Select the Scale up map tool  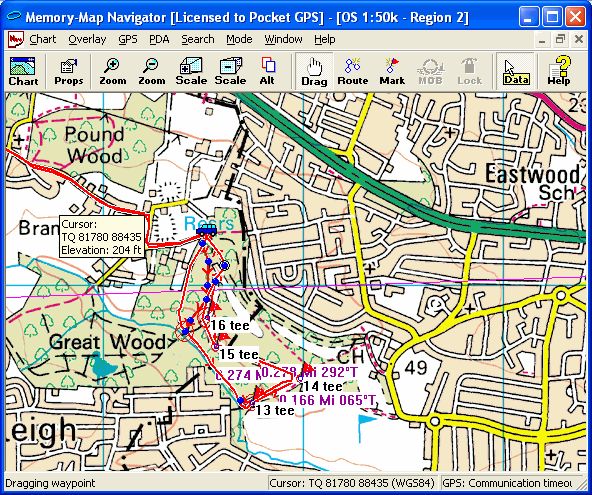pyautogui.click(x=191, y=71)
